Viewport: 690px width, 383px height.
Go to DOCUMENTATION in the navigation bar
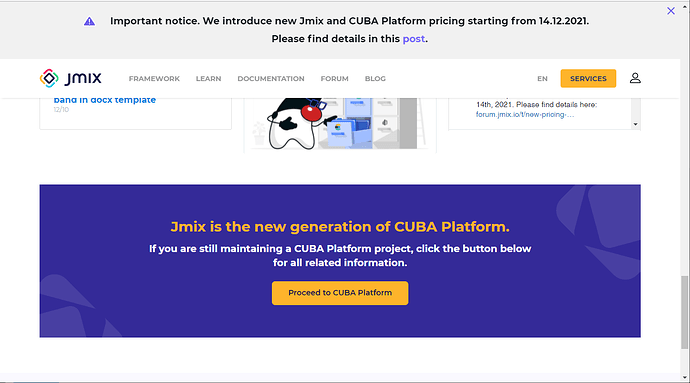271,79
